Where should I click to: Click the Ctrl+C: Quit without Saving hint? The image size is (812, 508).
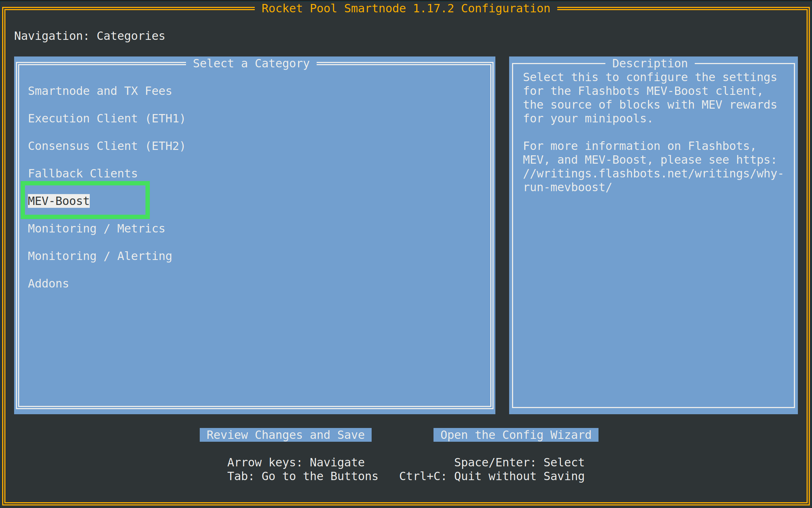(x=491, y=476)
